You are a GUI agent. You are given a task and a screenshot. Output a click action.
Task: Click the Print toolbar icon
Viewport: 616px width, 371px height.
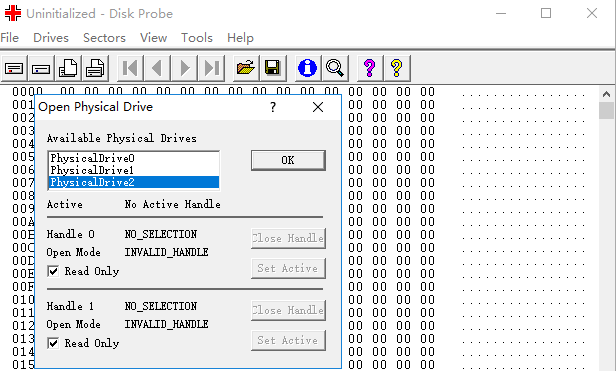[x=95, y=68]
